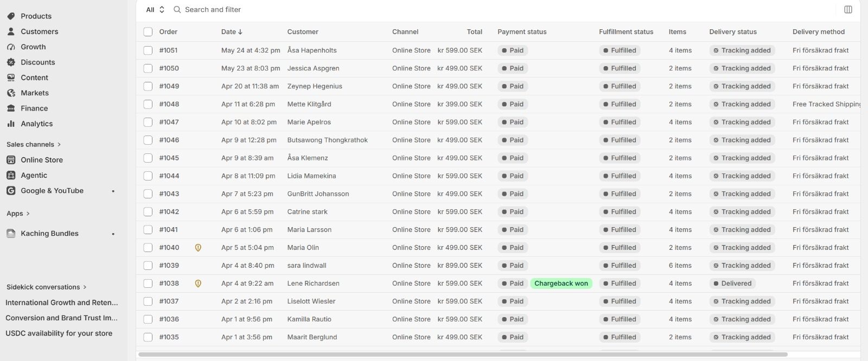Go to Customers page
Viewport: 868px width, 361px height.
pos(39,31)
